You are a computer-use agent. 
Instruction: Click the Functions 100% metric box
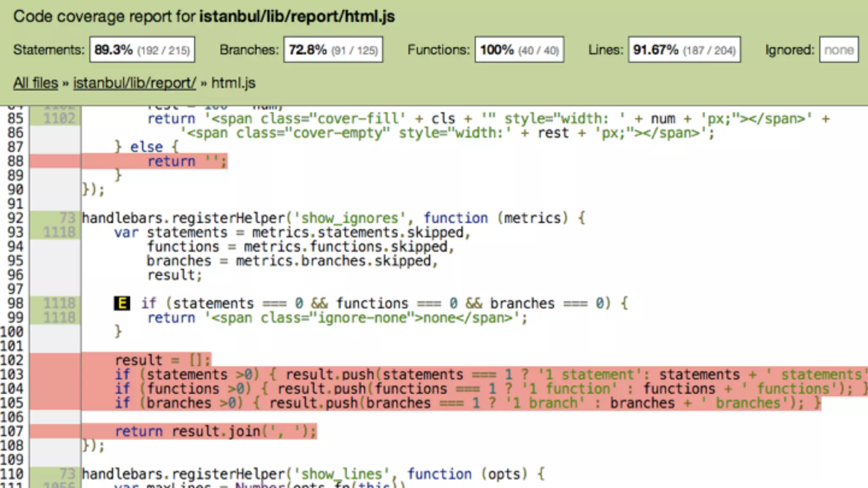tap(519, 50)
